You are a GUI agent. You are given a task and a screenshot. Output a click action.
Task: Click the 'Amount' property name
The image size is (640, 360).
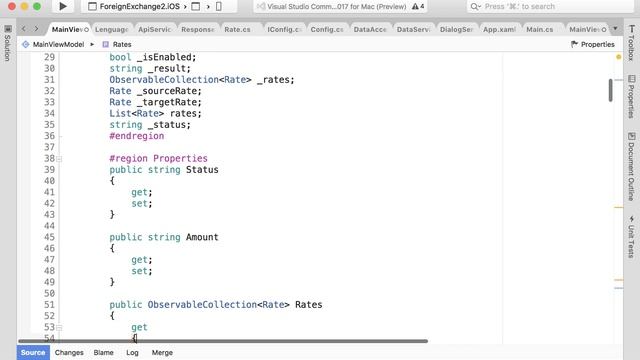202,237
